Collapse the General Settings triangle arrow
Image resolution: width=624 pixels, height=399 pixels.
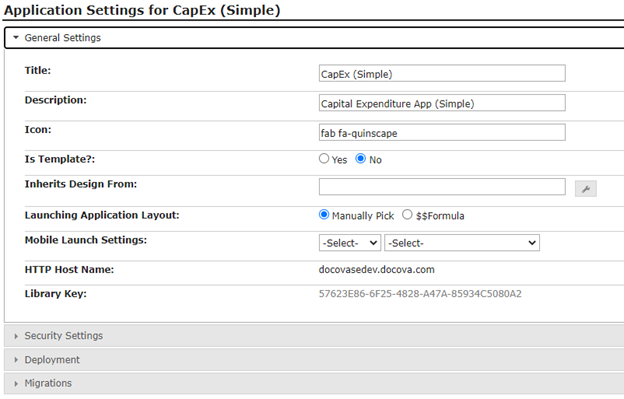pos(16,37)
